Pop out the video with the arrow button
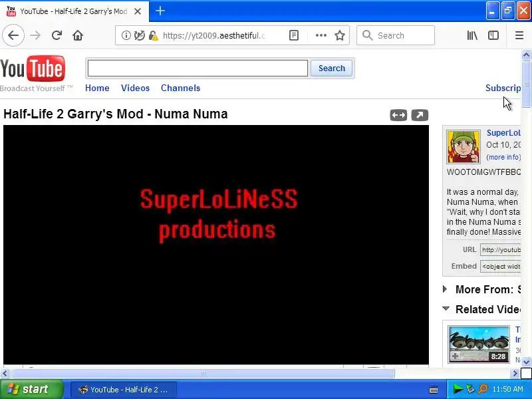532x399 pixels. point(420,115)
